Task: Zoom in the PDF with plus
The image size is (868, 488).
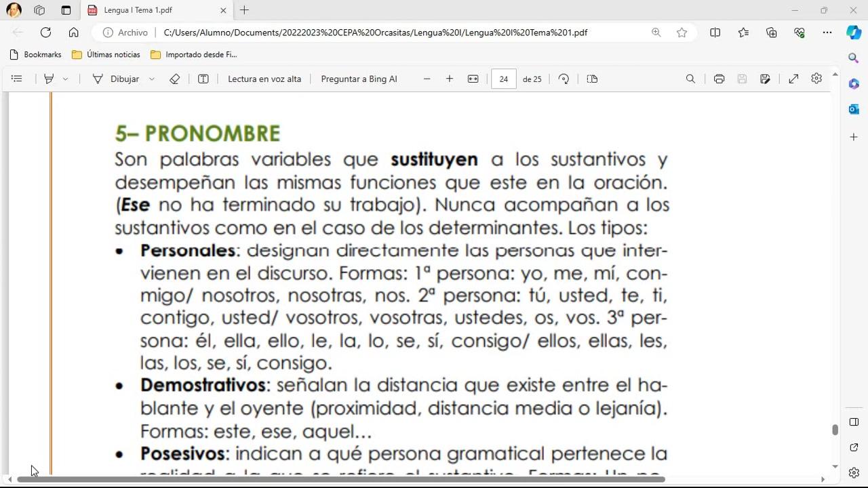Action: [449, 79]
